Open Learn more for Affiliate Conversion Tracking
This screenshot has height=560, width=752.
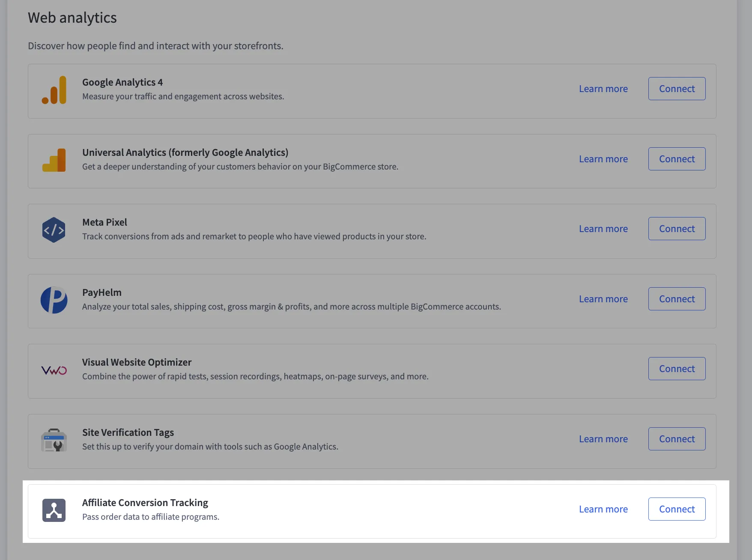(603, 509)
